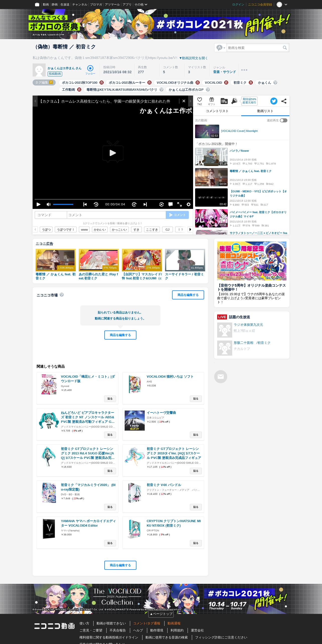The width and height of the screenshot is (322, 644).
Task: Expand the user avatar menu chevron
Action: [286, 5]
